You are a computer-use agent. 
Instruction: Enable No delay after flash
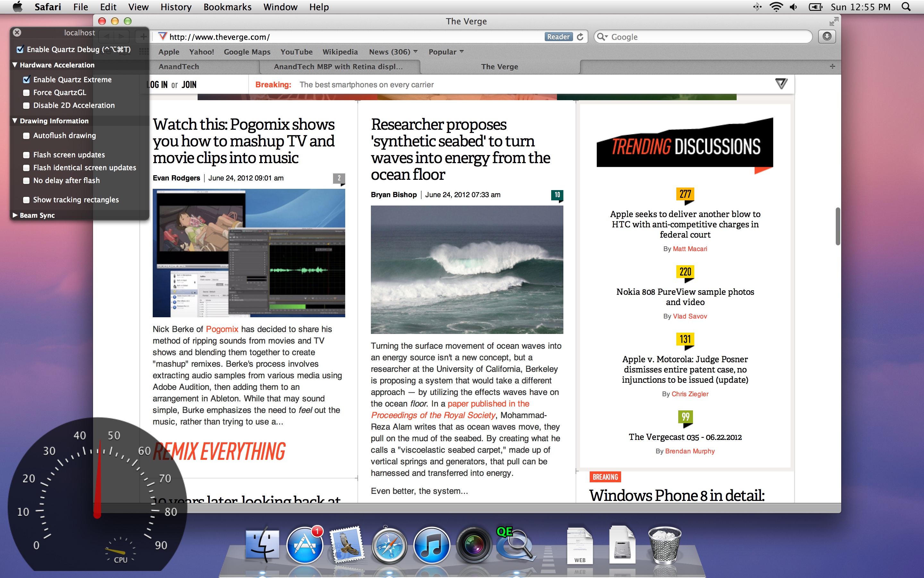click(x=26, y=180)
